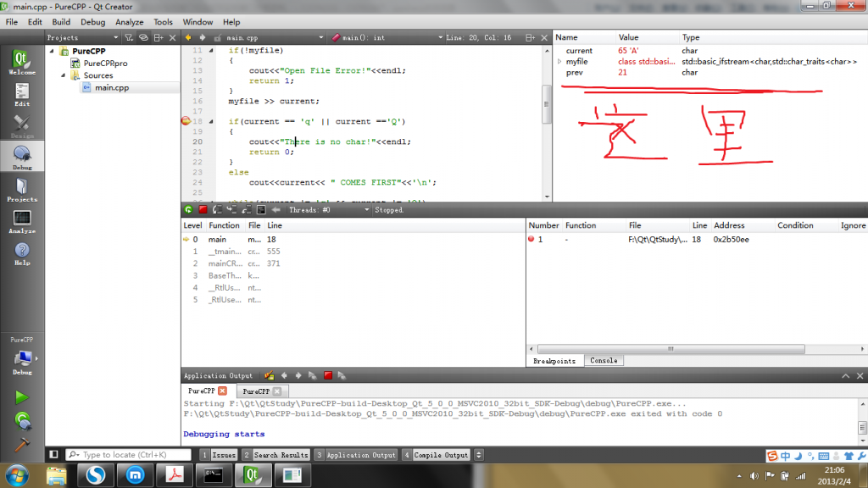This screenshot has height=488, width=868.
Task: Open the Analyze menu
Action: tap(129, 22)
